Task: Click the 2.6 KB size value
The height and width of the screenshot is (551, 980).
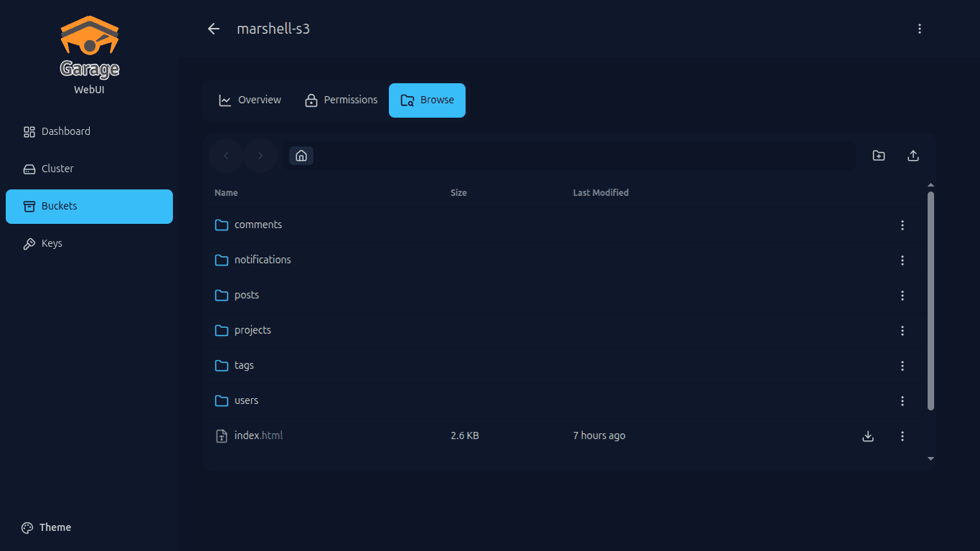Action: [465, 435]
